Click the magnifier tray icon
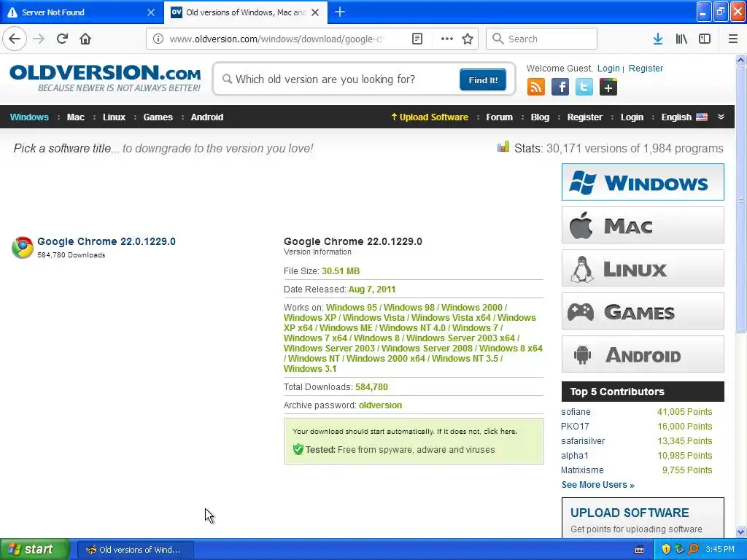Image resolution: width=747 pixels, height=560 pixels. click(x=693, y=549)
